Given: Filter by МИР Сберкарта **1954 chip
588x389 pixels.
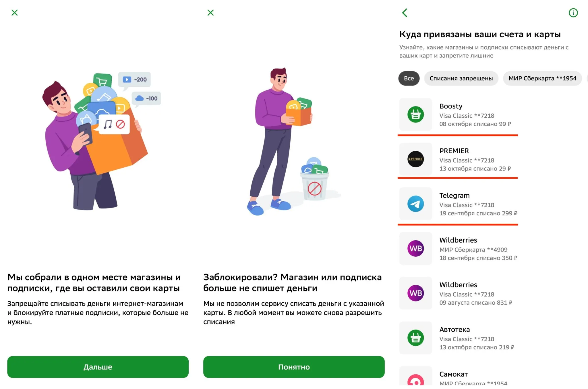Looking at the screenshot, I should [x=542, y=78].
